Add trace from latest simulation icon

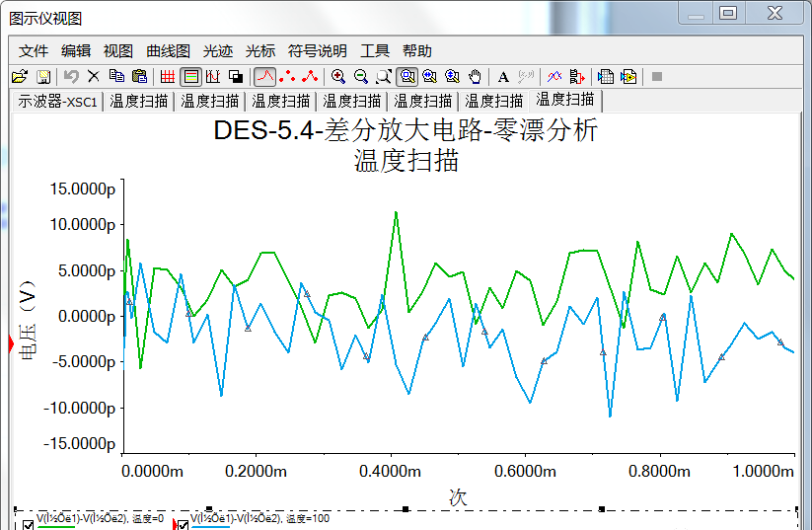click(577, 77)
